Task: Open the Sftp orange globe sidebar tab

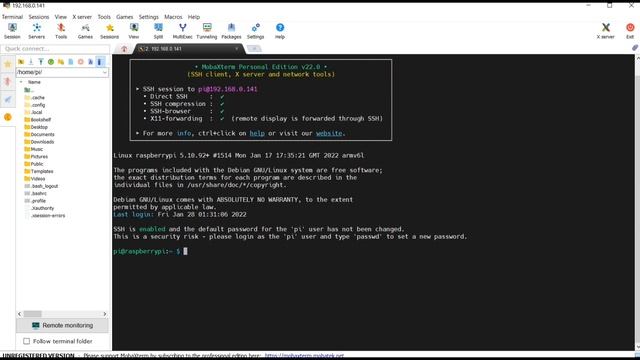Action: click(7, 117)
